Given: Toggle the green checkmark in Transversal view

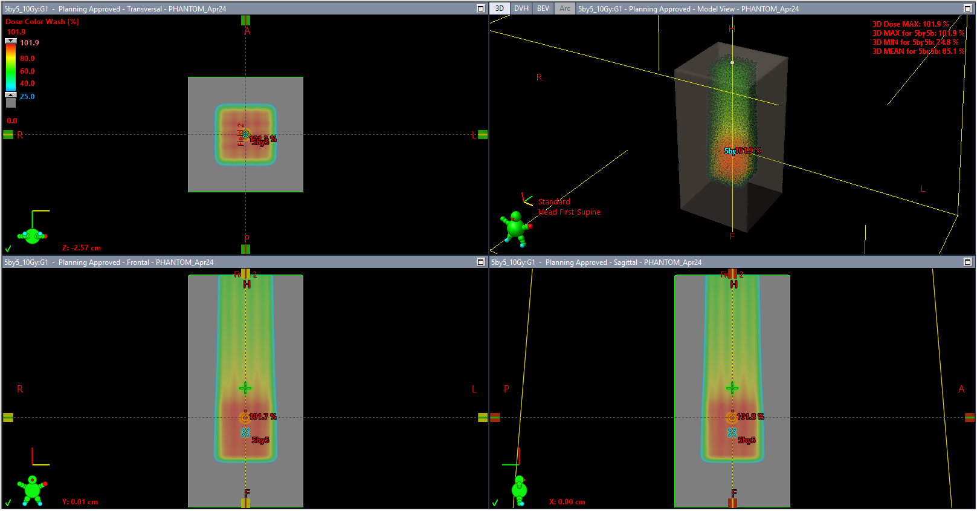Looking at the screenshot, I should point(8,249).
